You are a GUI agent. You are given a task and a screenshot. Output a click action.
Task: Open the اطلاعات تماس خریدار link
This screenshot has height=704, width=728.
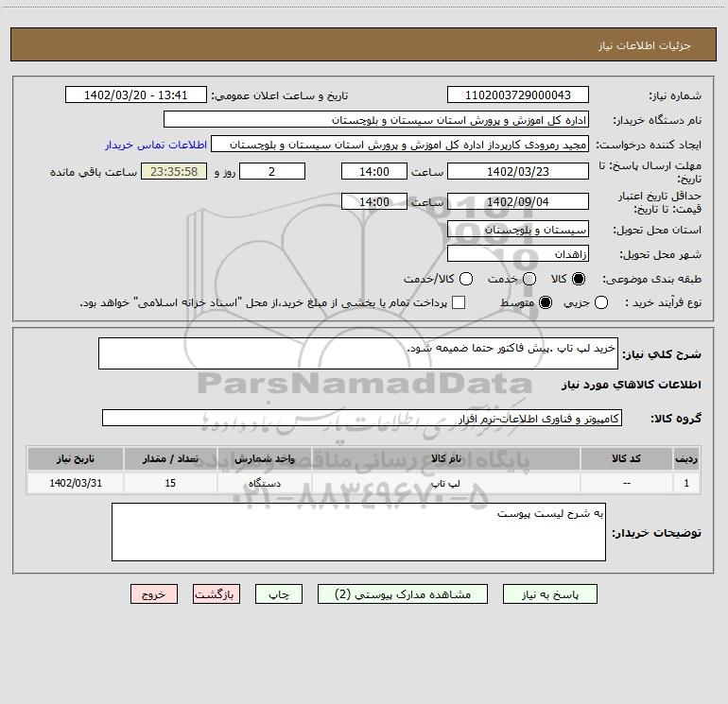[x=156, y=145]
